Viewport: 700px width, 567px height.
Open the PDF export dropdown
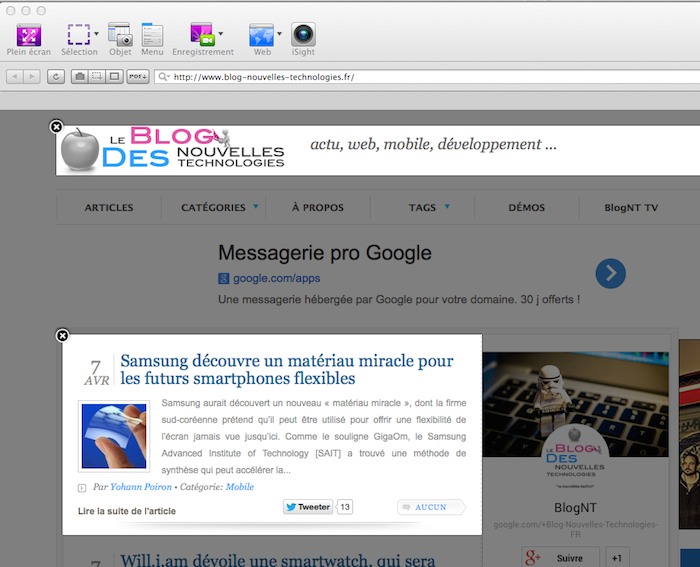138,76
